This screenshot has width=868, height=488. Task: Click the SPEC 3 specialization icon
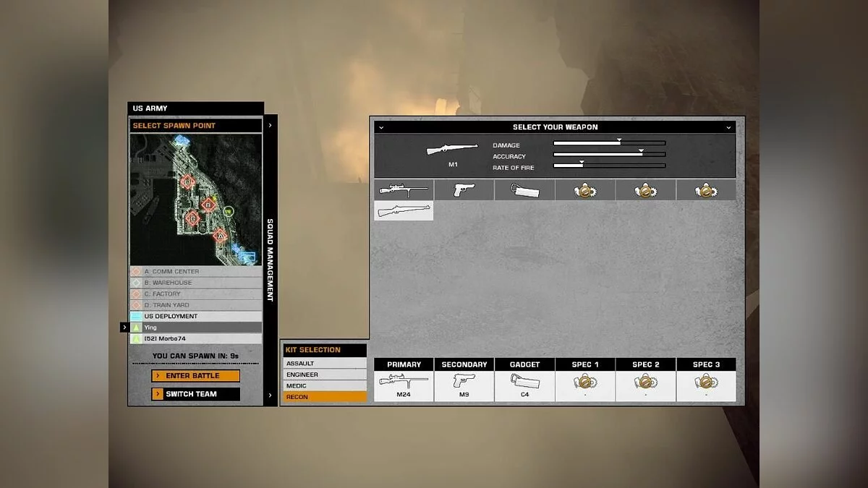pyautogui.click(x=705, y=189)
